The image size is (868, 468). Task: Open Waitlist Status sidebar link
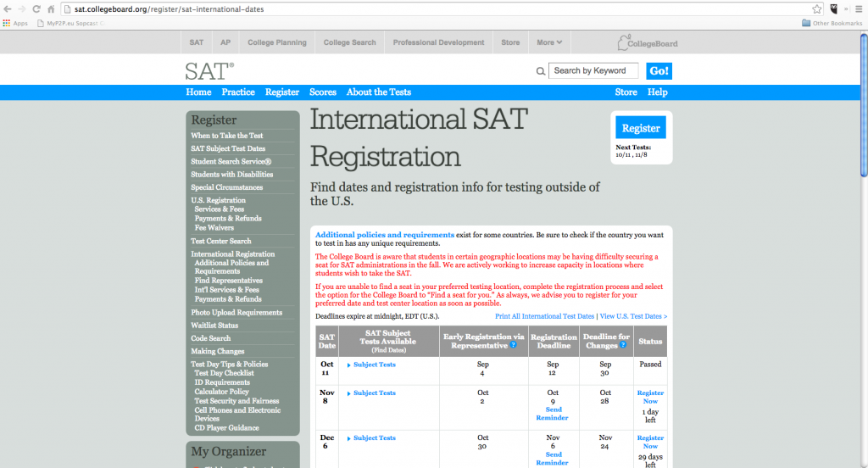214,326
